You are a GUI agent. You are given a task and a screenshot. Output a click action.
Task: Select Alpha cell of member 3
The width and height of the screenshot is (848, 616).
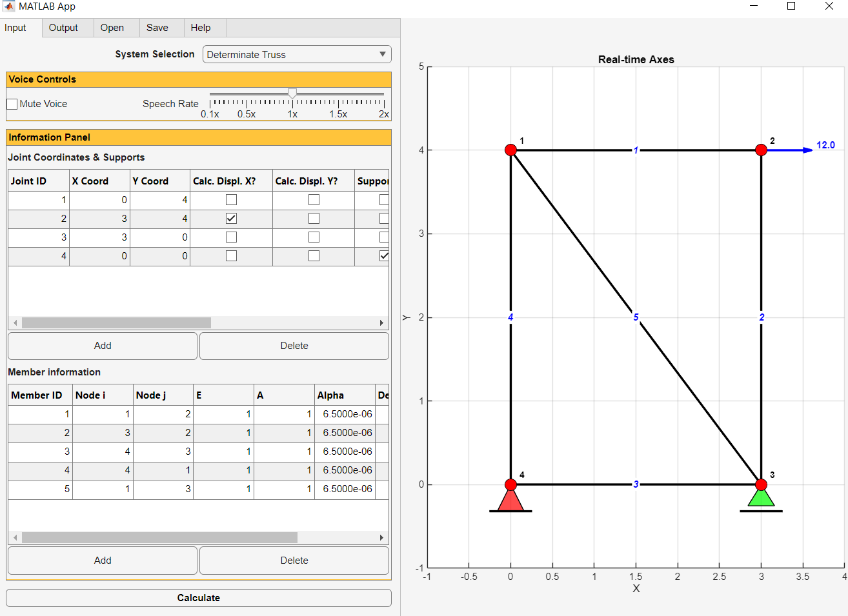(x=345, y=452)
